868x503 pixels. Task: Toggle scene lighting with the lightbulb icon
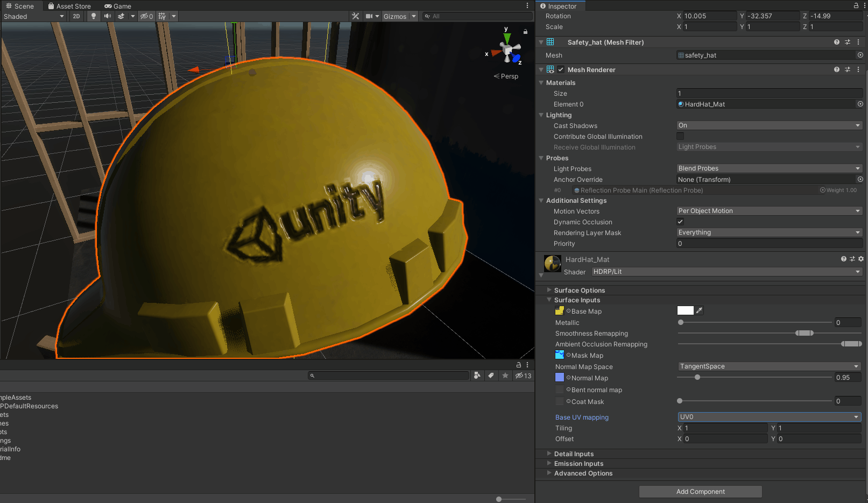click(94, 16)
